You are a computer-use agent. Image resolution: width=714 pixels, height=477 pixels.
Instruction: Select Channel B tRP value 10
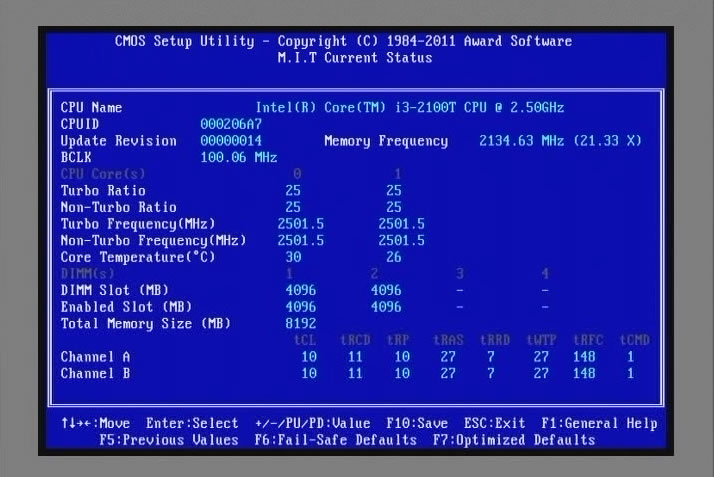[x=402, y=374]
